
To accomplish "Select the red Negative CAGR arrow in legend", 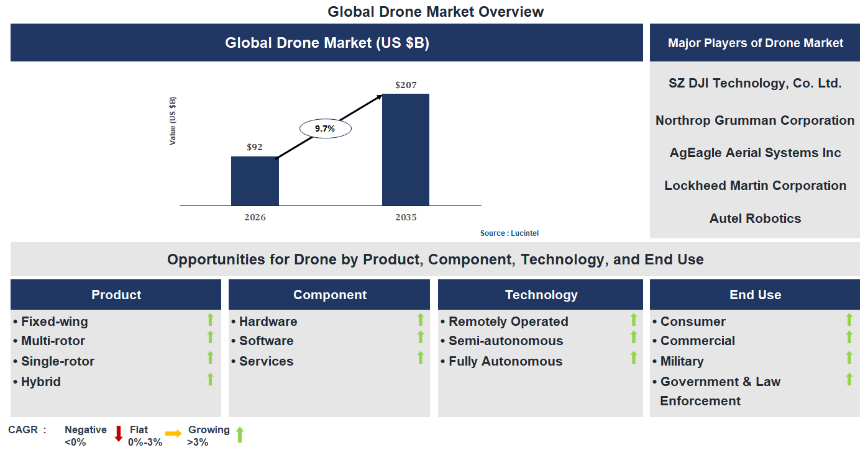I will 117,435.
